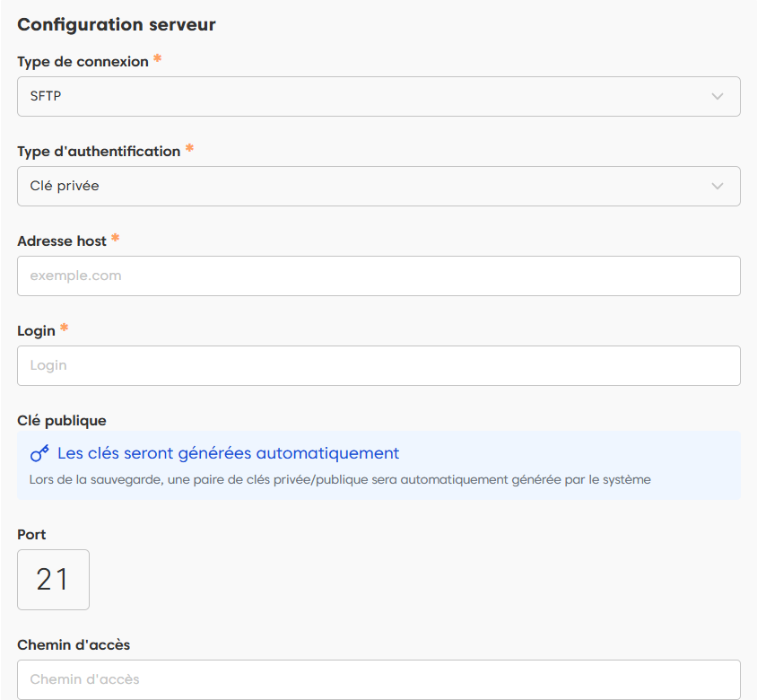The image size is (757, 700).
Task: Click the Configuration serveur heading
Action: tap(117, 24)
